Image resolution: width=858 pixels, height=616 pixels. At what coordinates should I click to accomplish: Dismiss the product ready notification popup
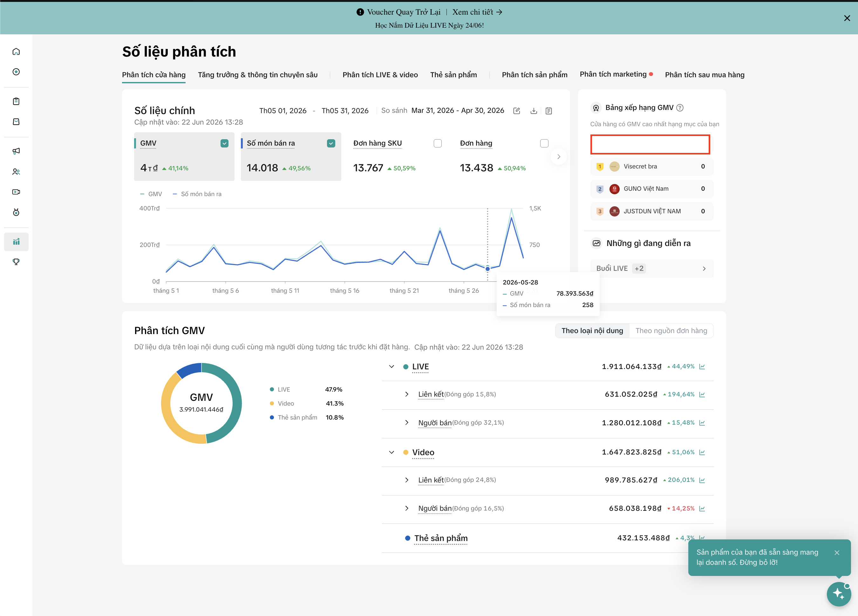click(837, 553)
